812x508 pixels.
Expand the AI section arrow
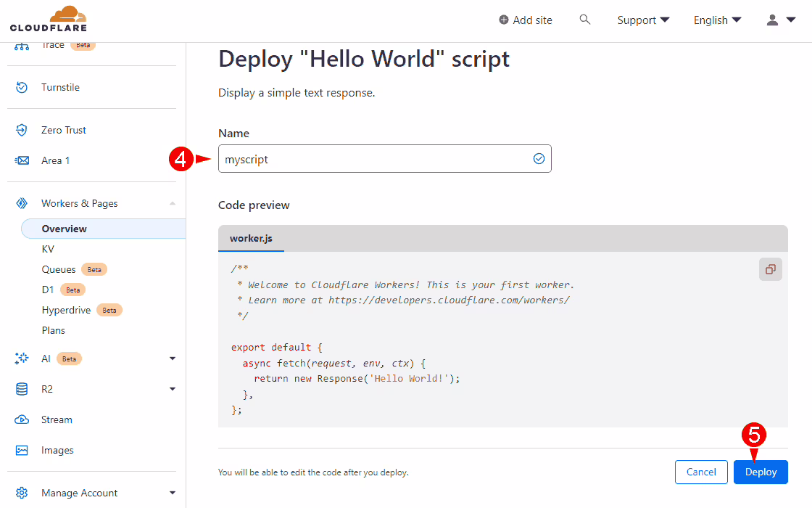[173, 359]
